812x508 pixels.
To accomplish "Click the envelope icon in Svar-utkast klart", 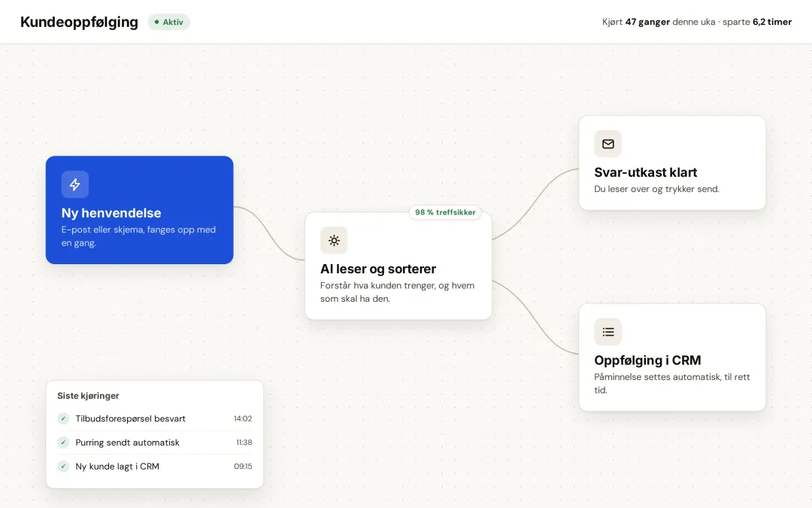I will pyautogui.click(x=608, y=144).
